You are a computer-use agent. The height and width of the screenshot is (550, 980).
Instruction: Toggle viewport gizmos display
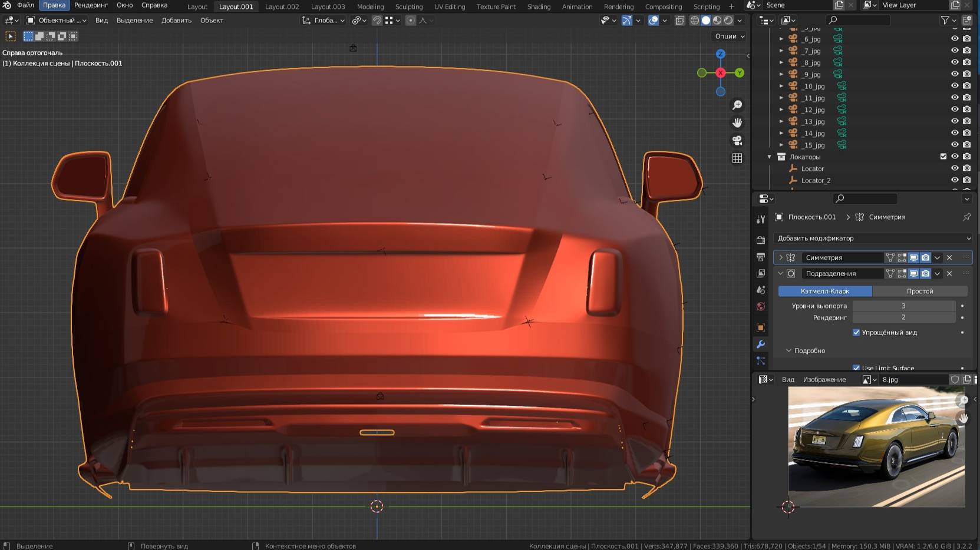tap(627, 20)
